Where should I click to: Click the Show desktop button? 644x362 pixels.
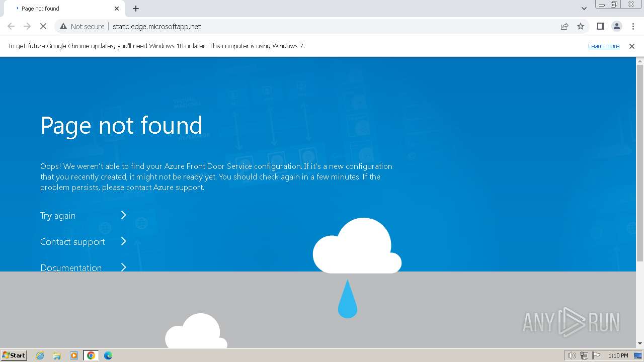pos(638,355)
